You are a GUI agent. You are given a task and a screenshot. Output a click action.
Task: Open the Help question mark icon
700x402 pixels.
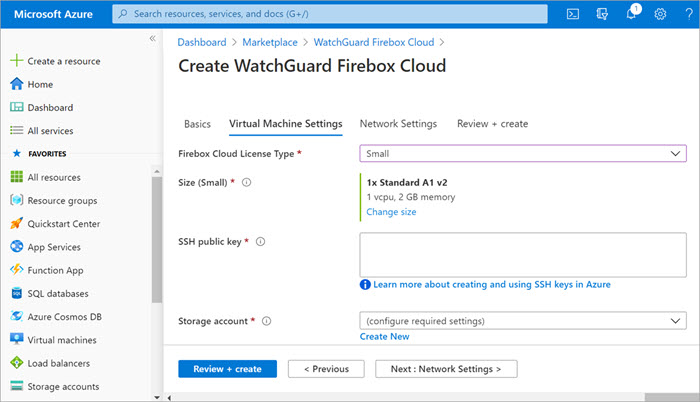[x=689, y=14]
